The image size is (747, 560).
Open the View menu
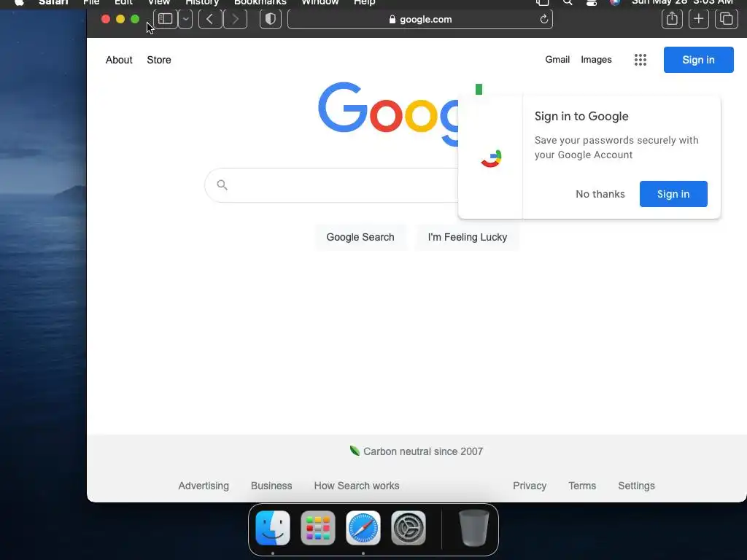[x=158, y=2]
